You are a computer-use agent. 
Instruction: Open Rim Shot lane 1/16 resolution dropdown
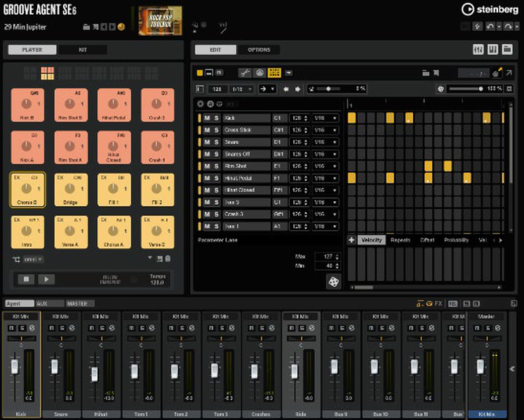pyautogui.click(x=325, y=166)
